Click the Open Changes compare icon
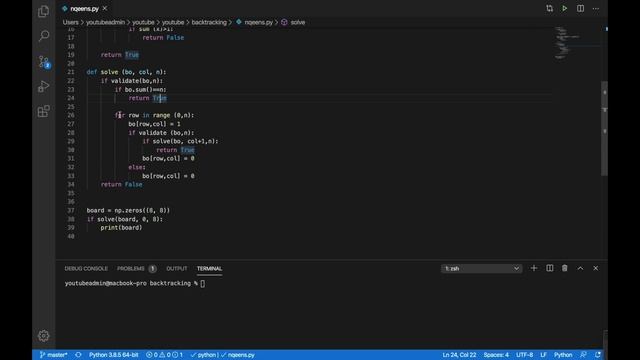 coord(549,9)
